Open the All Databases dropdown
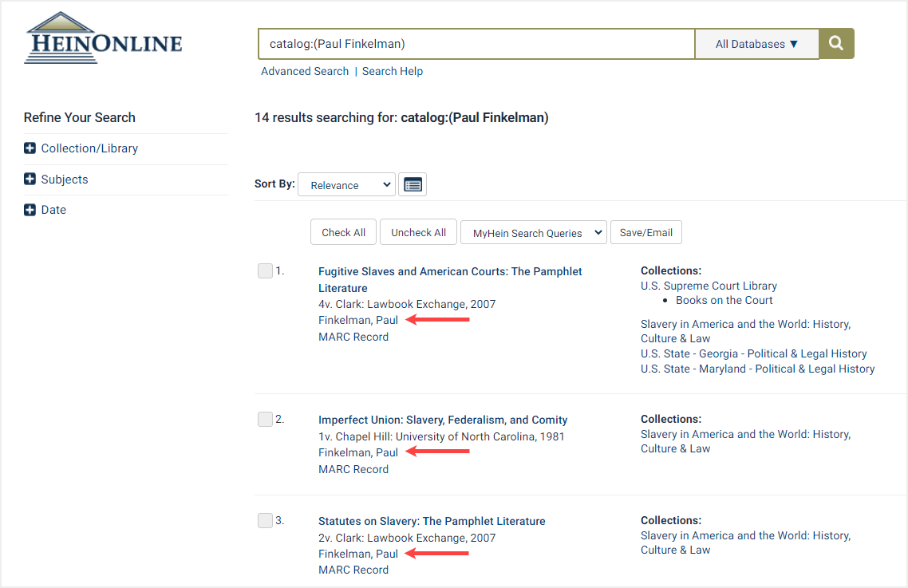This screenshot has width=908, height=588. (756, 44)
